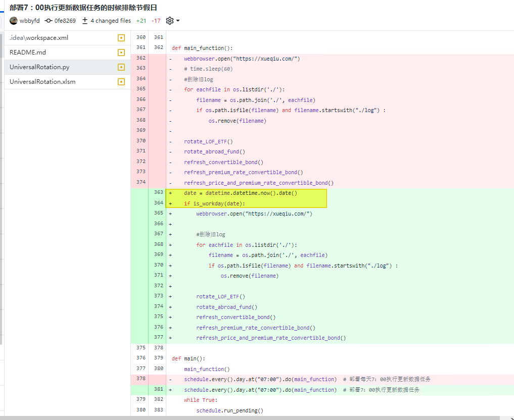Click modified status icon for workspace.xml

click(121, 38)
